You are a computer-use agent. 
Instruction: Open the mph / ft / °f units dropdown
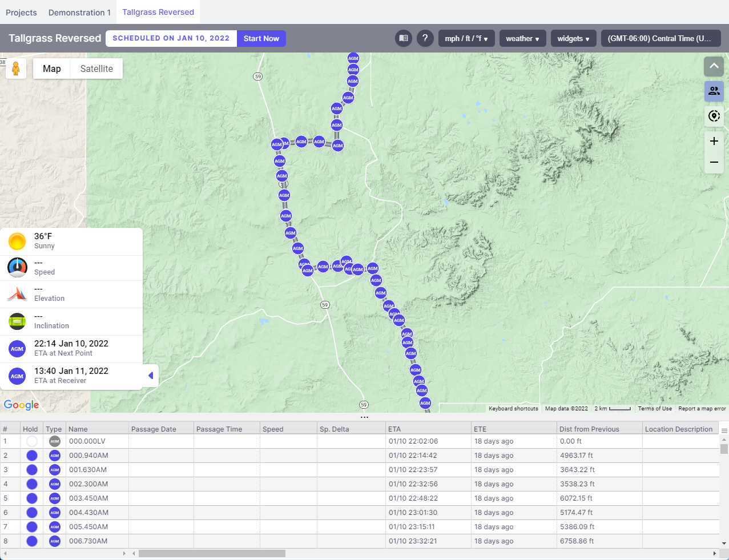tap(466, 38)
